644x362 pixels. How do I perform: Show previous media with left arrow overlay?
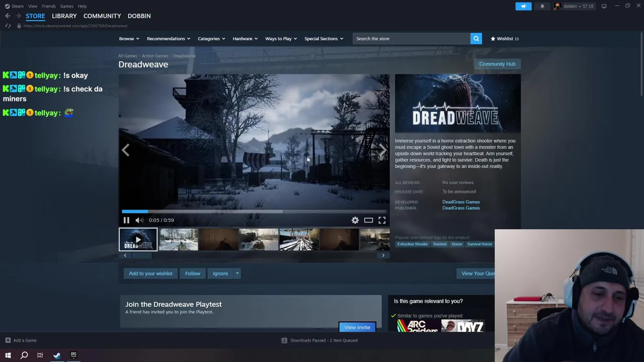click(x=126, y=150)
